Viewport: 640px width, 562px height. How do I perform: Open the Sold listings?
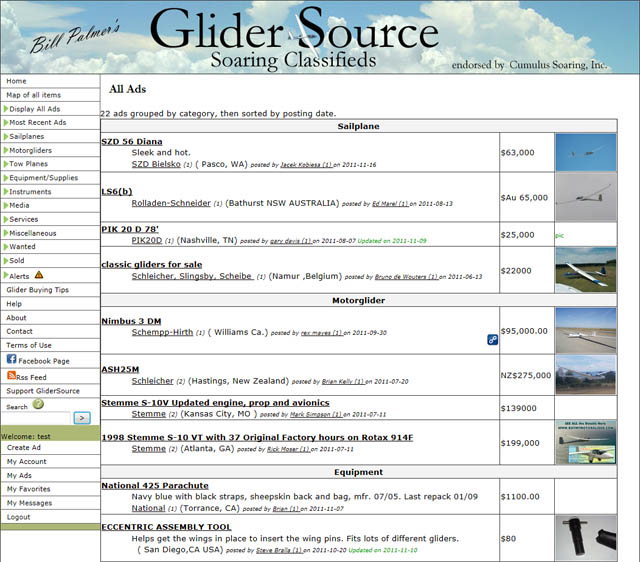[x=17, y=260]
